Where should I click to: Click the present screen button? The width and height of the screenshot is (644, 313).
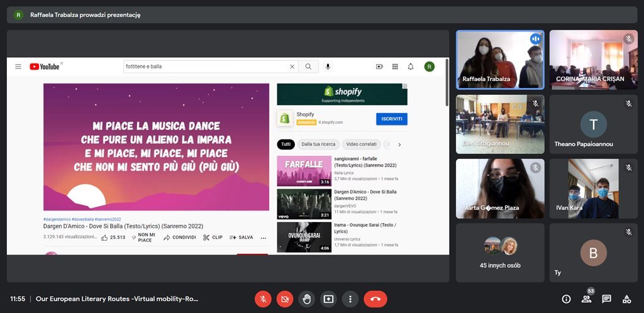pos(328,299)
